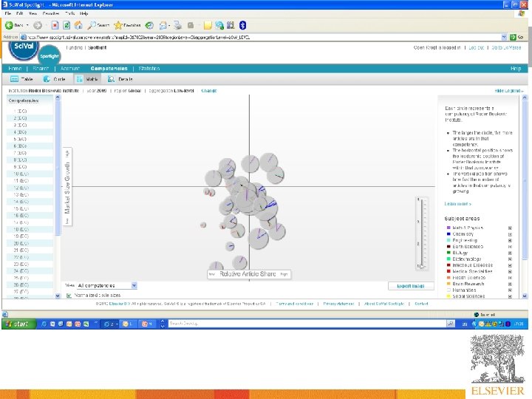Click the vertical zoom slider track
The width and height of the screenshot is (532, 399).
point(422,233)
